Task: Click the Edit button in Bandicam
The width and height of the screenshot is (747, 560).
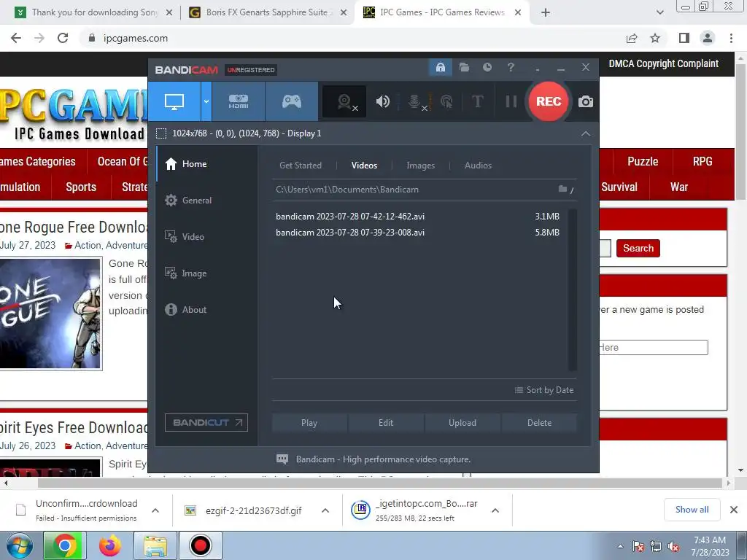Action: click(x=386, y=423)
